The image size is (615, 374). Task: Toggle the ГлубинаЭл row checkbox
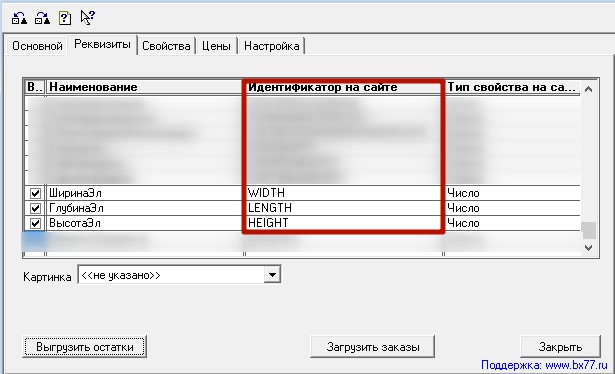pyautogui.click(x=35, y=208)
